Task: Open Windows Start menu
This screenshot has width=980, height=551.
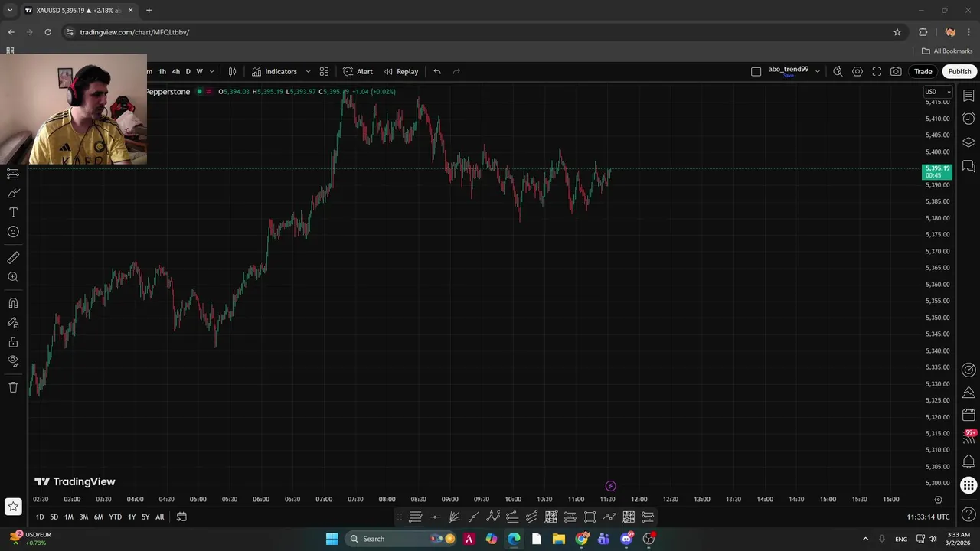Action: point(332,539)
